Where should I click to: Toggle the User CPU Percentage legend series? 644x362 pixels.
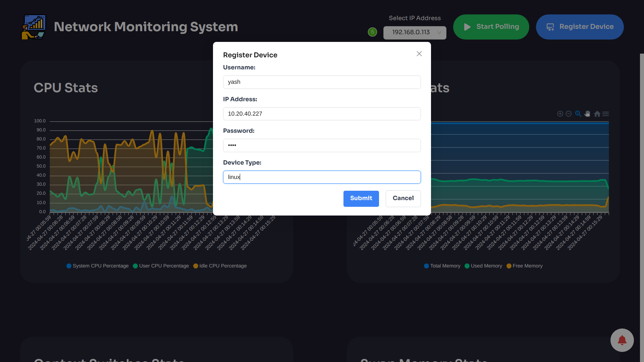[161, 266]
